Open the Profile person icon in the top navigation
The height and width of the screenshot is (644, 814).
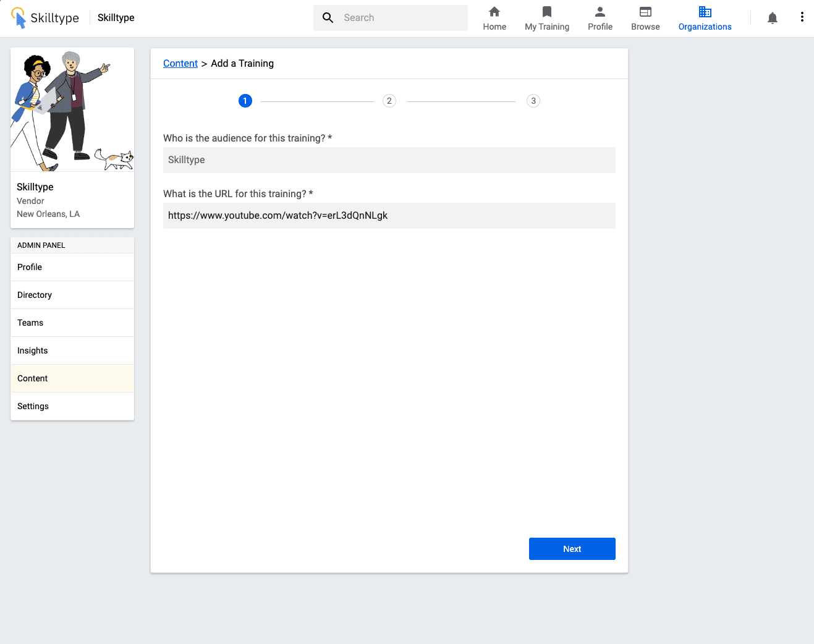point(600,12)
